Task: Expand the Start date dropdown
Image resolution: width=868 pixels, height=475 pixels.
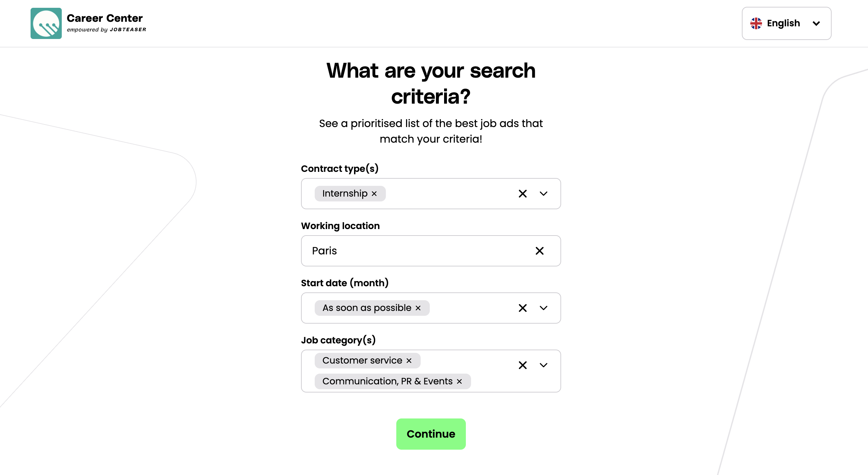Action: tap(543, 308)
